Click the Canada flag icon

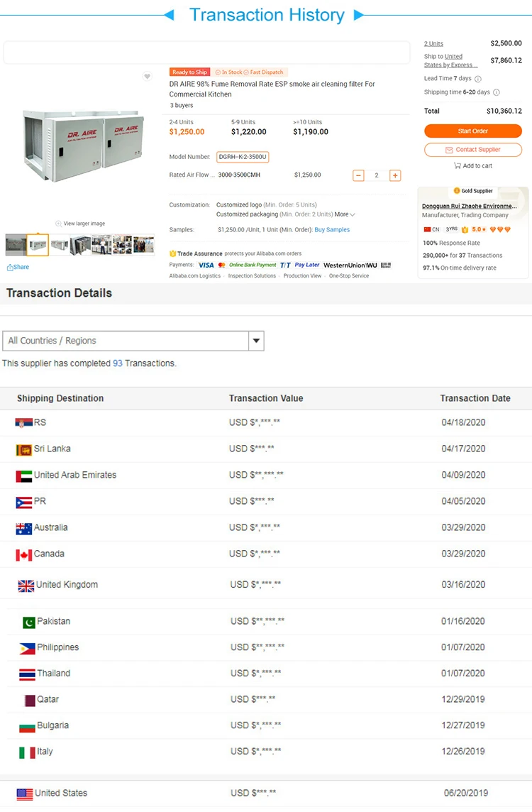pyautogui.click(x=24, y=555)
